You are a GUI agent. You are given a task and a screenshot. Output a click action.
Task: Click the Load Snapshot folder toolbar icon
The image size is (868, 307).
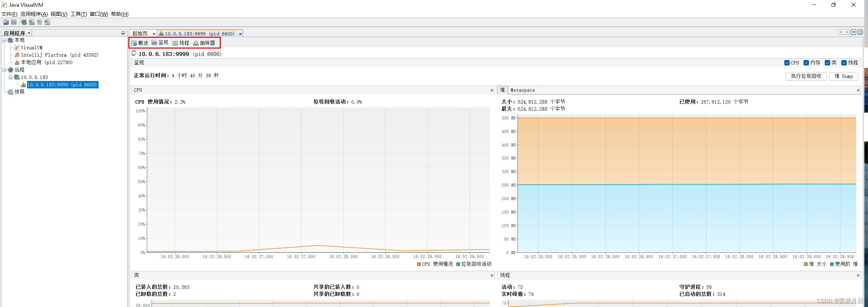point(6,22)
